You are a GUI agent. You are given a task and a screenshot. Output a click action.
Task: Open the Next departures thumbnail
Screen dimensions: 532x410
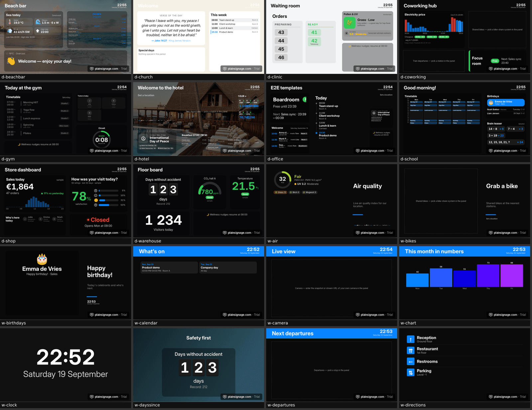pos(332,365)
